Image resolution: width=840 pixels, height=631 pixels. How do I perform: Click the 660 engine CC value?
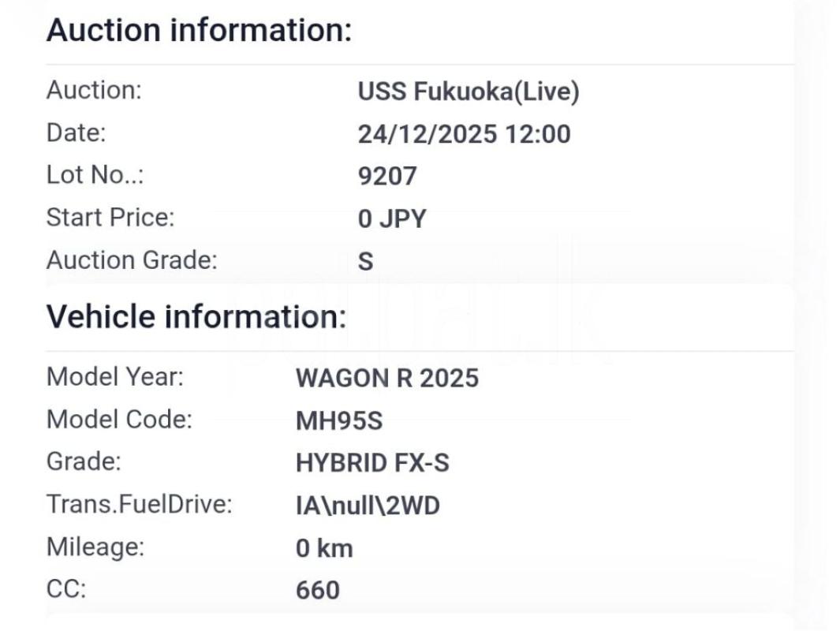click(318, 590)
